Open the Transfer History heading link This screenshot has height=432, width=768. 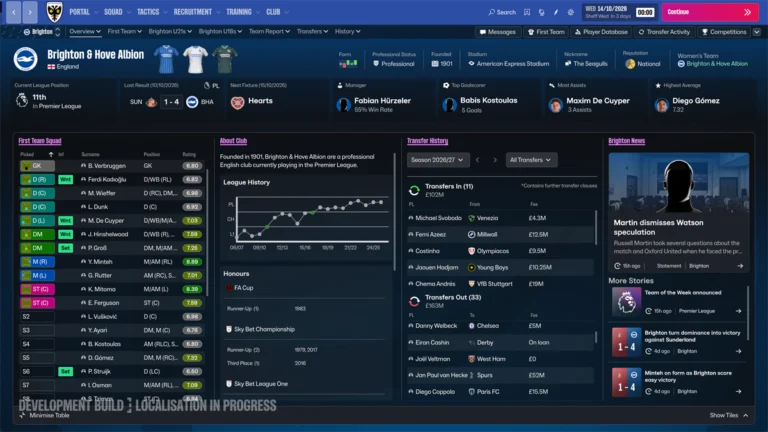point(428,141)
